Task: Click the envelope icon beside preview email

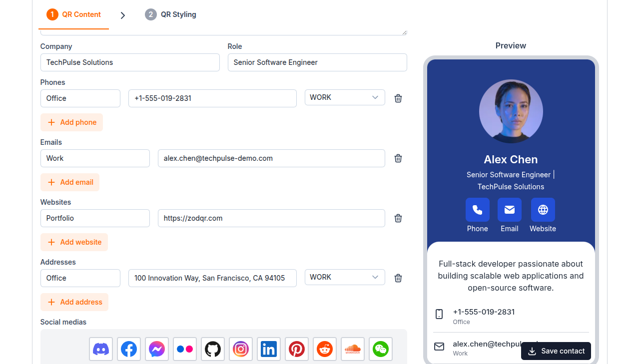Action: click(x=439, y=347)
